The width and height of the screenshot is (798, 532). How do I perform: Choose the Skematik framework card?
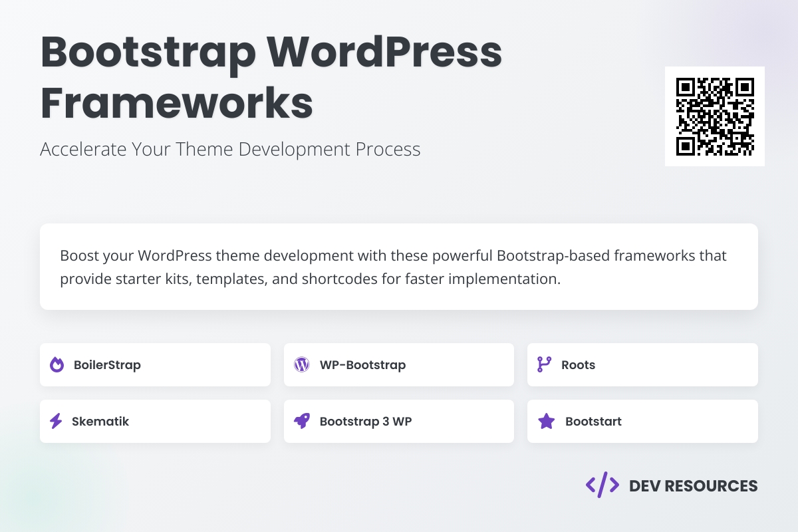(x=155, y=421)
